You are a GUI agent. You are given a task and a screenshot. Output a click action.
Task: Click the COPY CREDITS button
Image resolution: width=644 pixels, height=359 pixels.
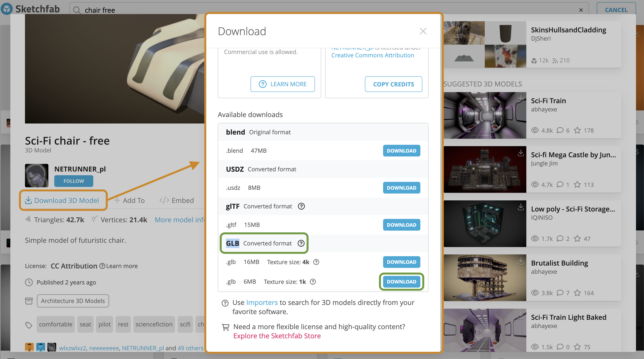[393, 84]
